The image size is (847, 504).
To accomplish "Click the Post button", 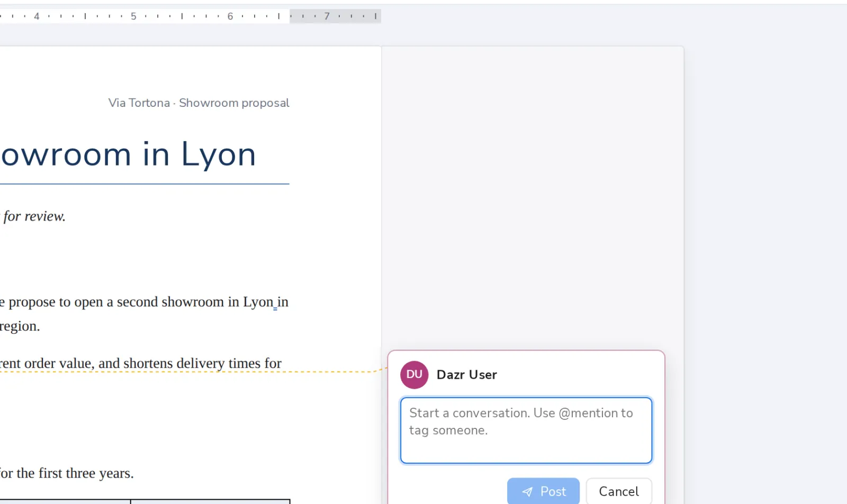I will pos(543,491).
